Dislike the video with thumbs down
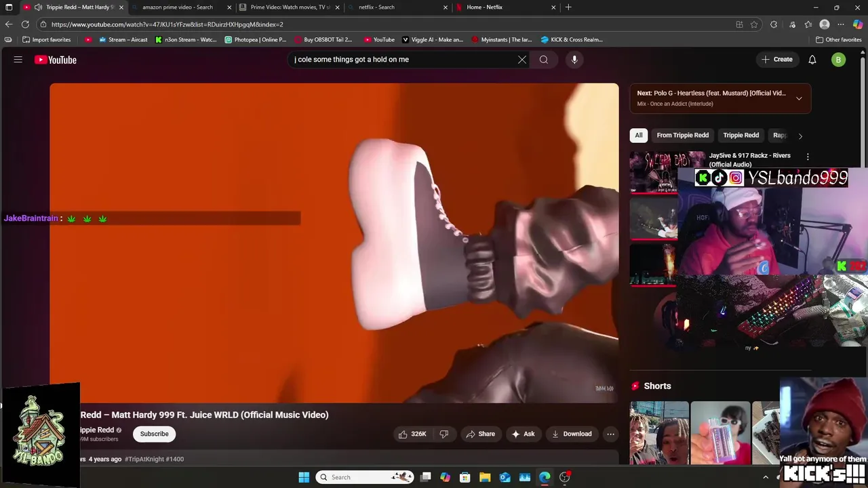Viewport: 868px width, 488px height. pyautogui.click(x=444, y=434)
